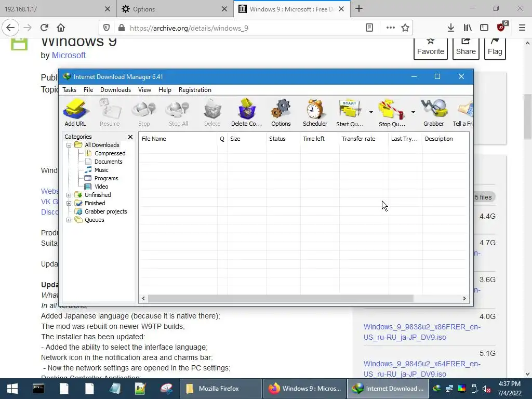
Task: Open Start Queue dropdown arrow
Action: (x=371, y=112)
